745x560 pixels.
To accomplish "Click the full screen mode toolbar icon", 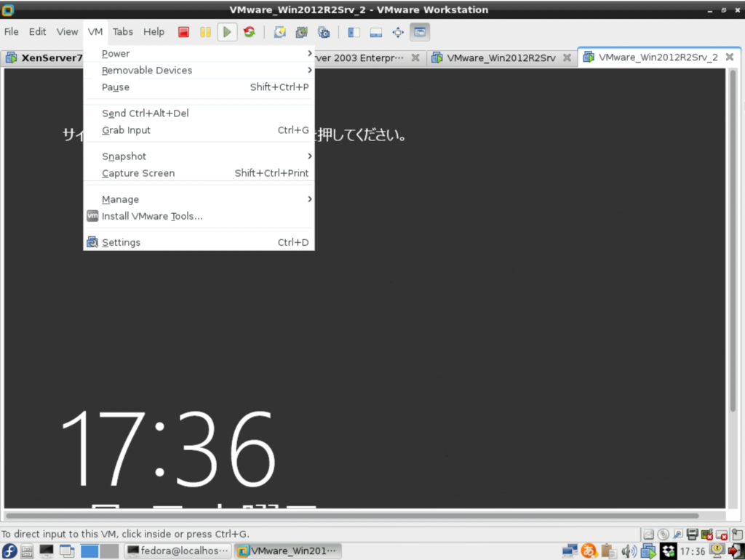I will pyautogui.click(x=398, y=32).
